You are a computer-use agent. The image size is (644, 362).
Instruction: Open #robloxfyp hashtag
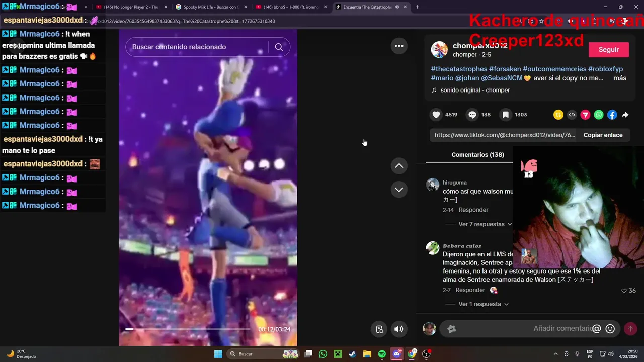(605, 69)
